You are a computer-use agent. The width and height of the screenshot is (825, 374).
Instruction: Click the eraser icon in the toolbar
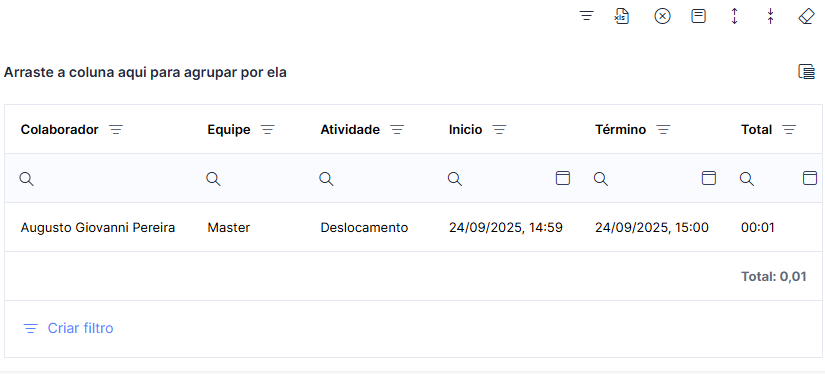(x=806, y=16)
